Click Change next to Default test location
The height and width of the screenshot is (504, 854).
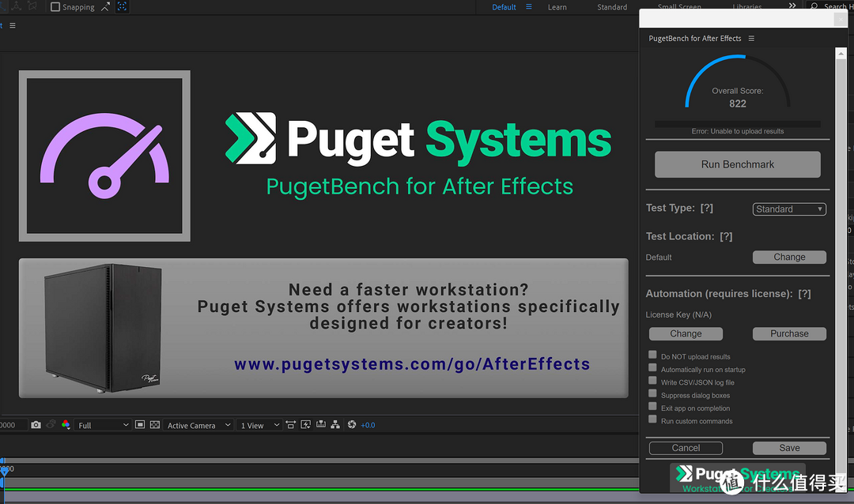(789, 257)
